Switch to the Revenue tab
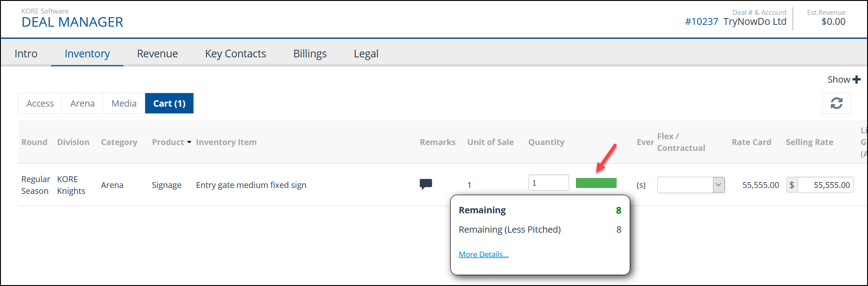The height and width of the screenshot is (286, 868). click(x=157, y=54)
